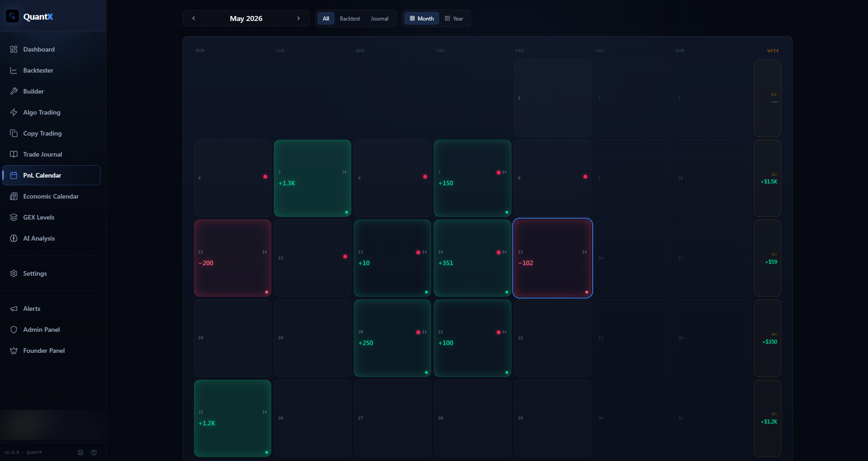
Task: Open Copy Trading via its copy icon
Action: coord(14,133)
